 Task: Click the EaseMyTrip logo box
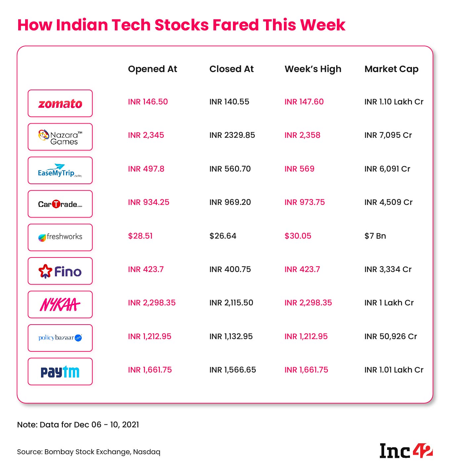tap(60, 171)
